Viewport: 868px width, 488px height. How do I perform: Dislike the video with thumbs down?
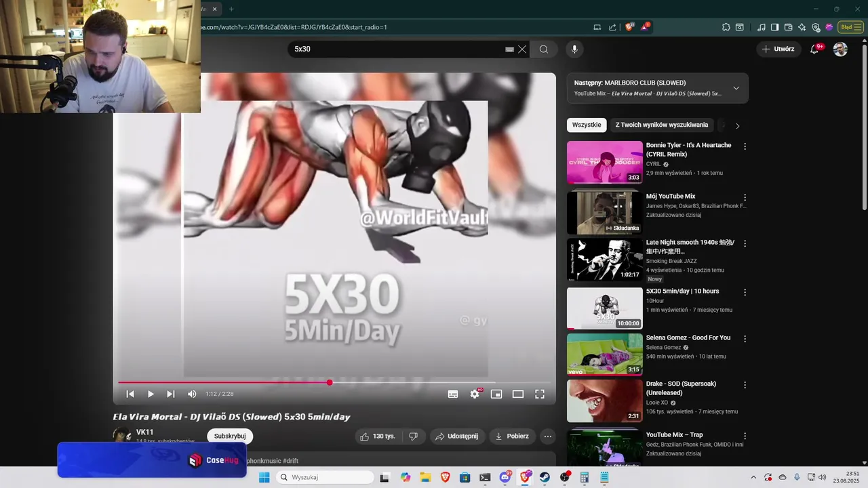pyautogui.click(x=414, y=436)
